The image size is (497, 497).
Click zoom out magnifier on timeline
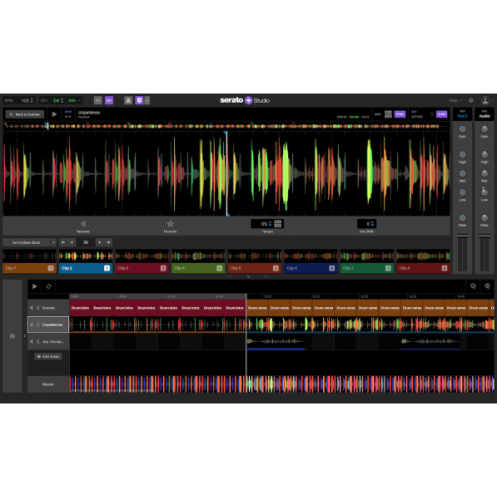pyautogui.click(x=473, y=286)
